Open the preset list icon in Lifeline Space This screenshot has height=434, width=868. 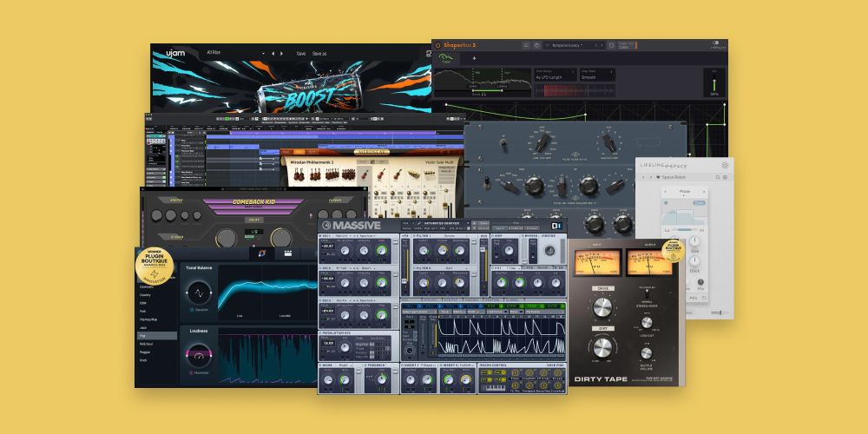pos(725,177)
